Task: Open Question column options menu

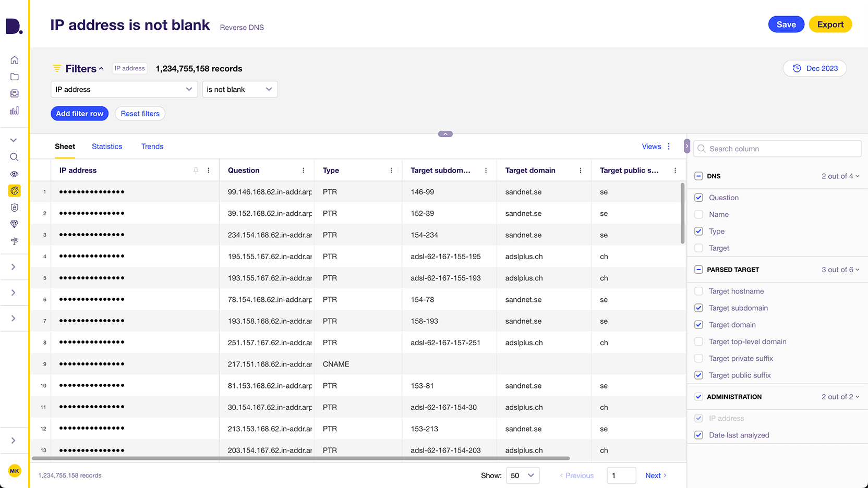Action: click(x=304, y=170)
